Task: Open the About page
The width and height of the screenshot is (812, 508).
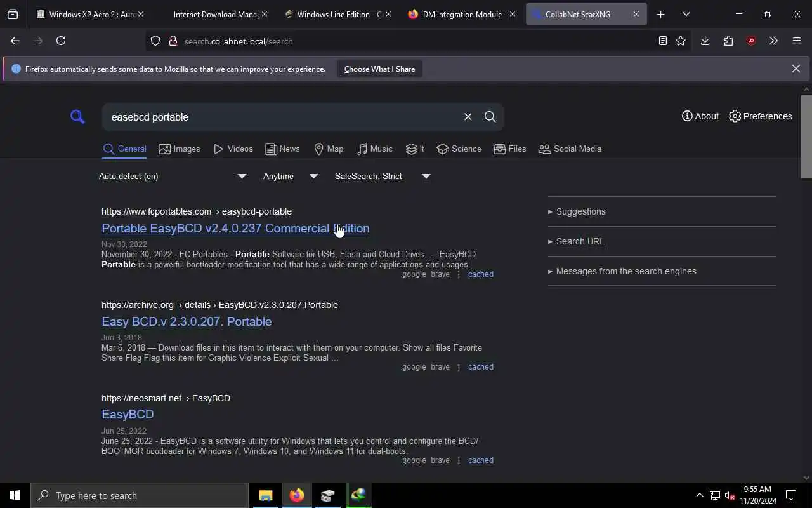Action: 700,116
